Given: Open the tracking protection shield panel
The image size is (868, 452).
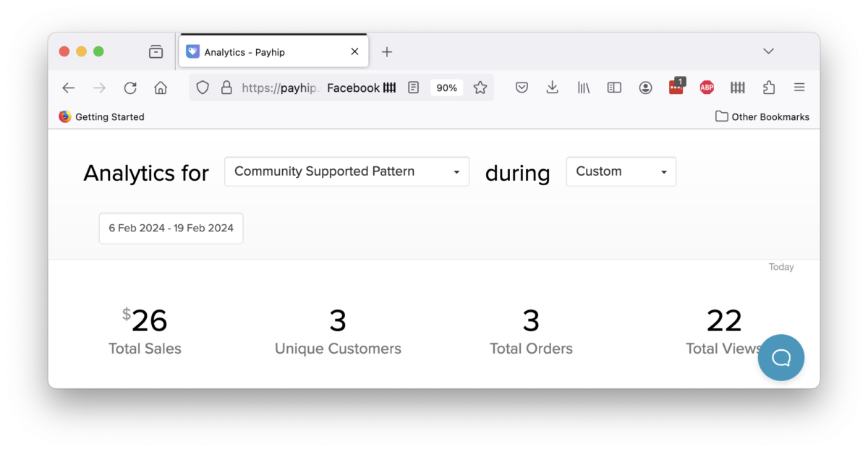Looking at the screenshot, I should pos(203,88).
